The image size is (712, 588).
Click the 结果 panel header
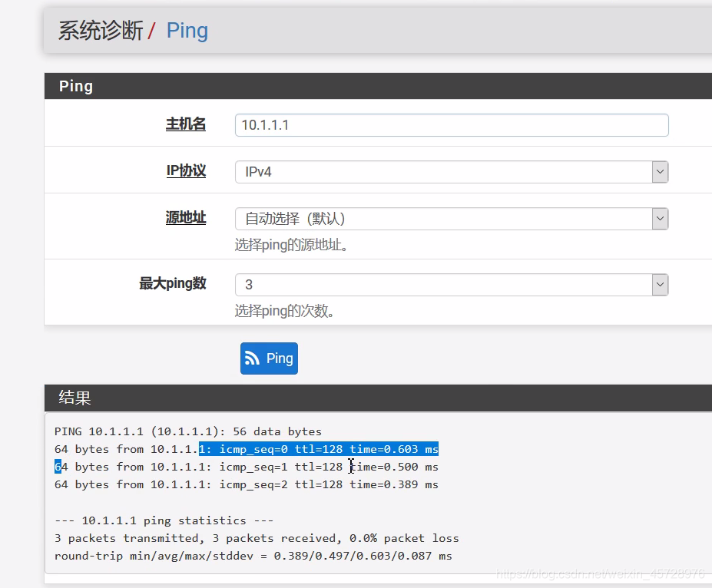(378, 398)
